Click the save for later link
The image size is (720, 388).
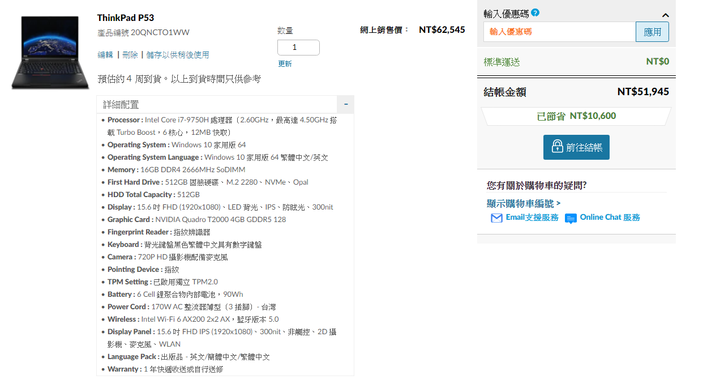coord(178,55)
